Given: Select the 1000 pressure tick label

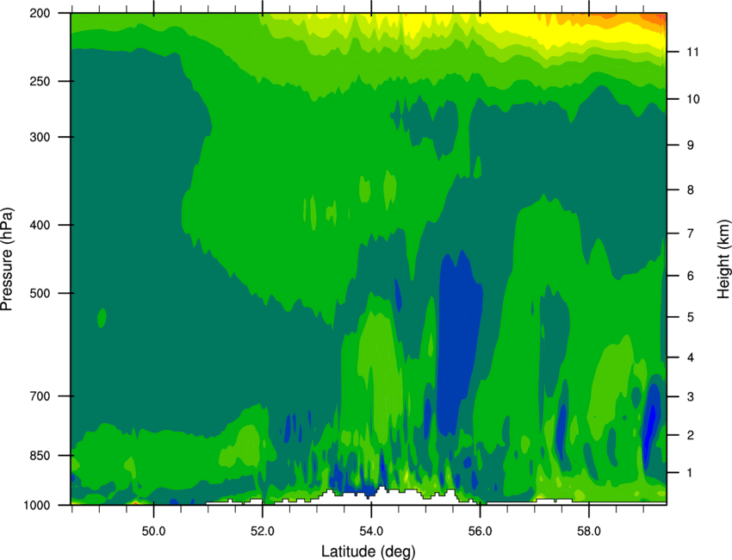Looking at the screenshot, I should (x=36, y=506).
